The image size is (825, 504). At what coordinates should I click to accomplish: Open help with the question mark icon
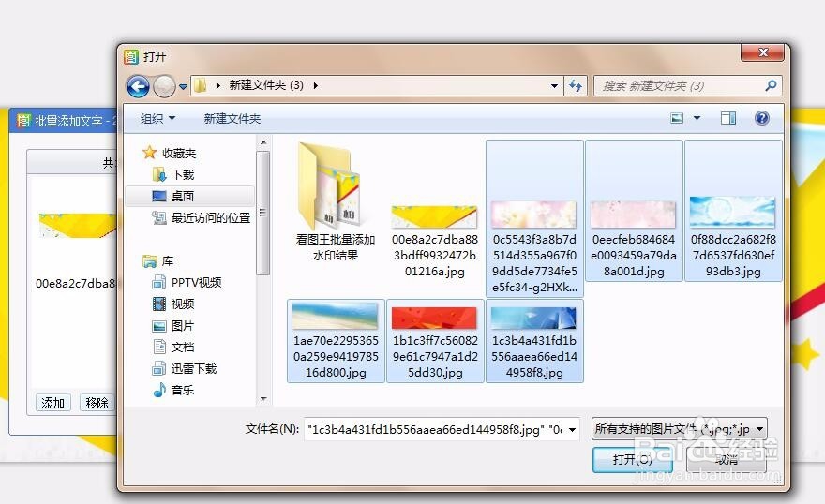761,118
